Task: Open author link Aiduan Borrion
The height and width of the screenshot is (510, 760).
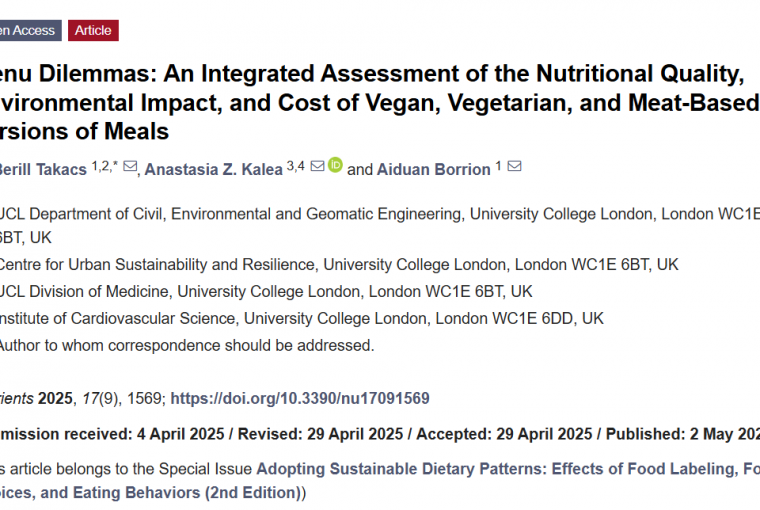Action: tap(434, 170)
